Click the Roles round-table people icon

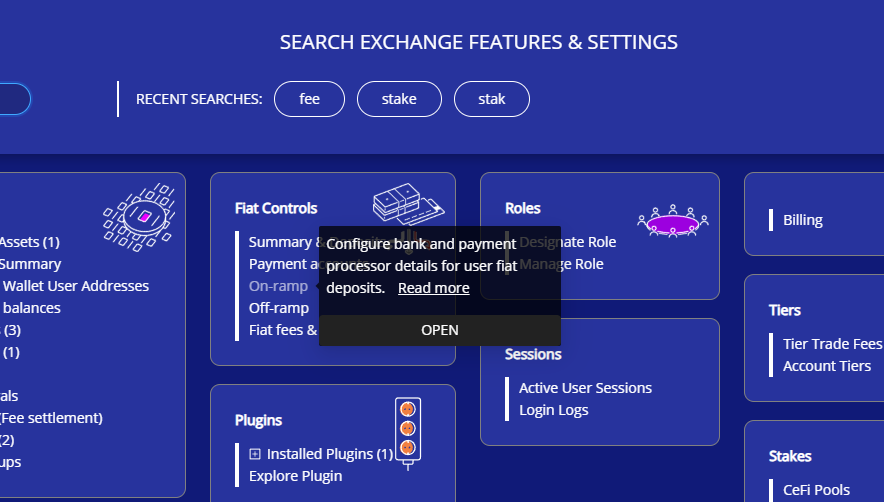click(x=673, y=221)
